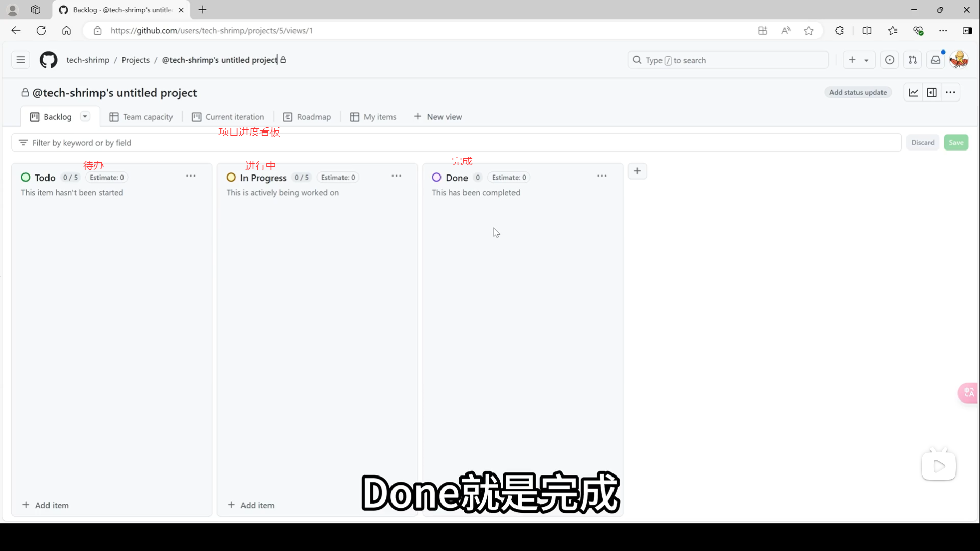The image size is (980, 551).
Task: Expand the Backlog view options dropdown
Action: coord(85,116)
